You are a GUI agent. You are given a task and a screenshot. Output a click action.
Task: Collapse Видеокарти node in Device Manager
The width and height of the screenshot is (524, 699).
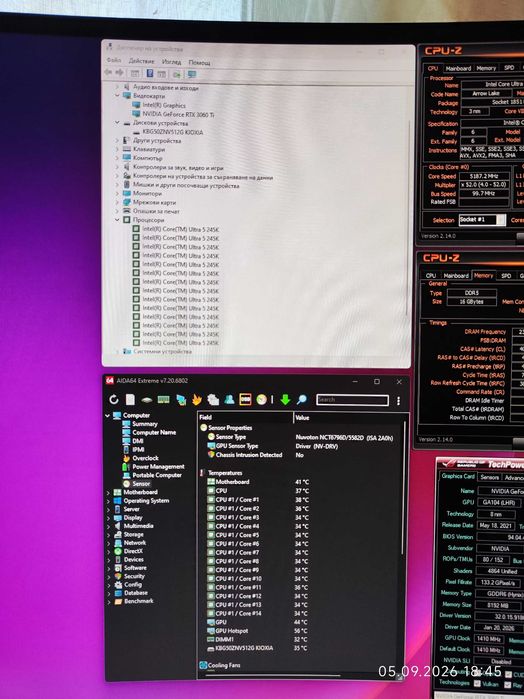click(117, 95)
